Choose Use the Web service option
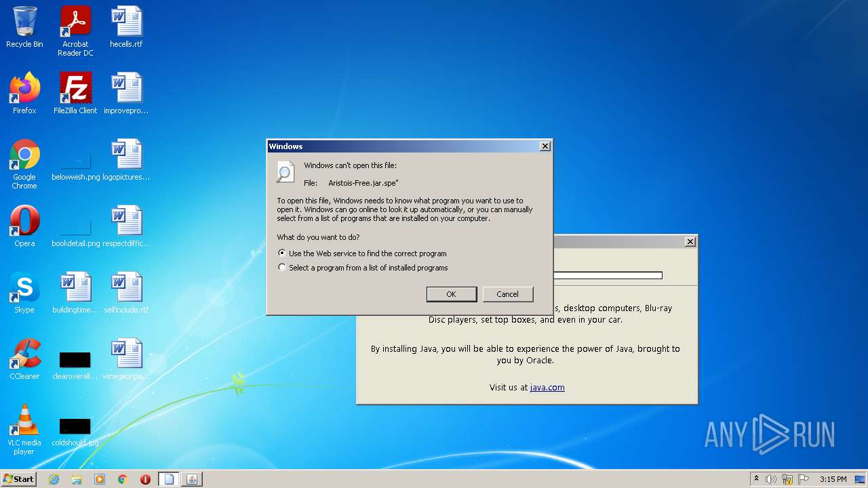868x488 pixels. pyautogui.click(x=362, y=253)
